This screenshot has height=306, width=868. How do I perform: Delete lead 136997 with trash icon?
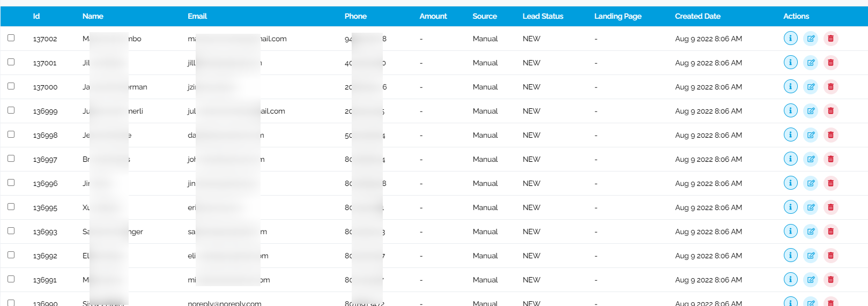(830, 159)
